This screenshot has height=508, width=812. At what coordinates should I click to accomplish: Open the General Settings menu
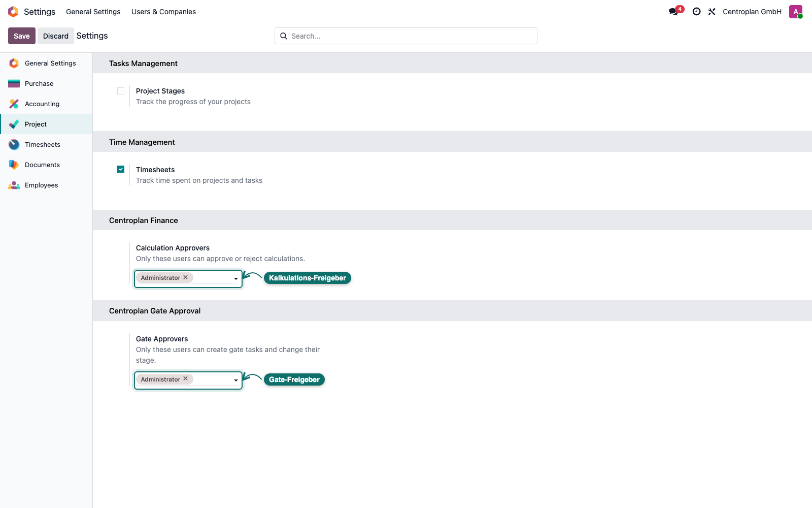93,12
